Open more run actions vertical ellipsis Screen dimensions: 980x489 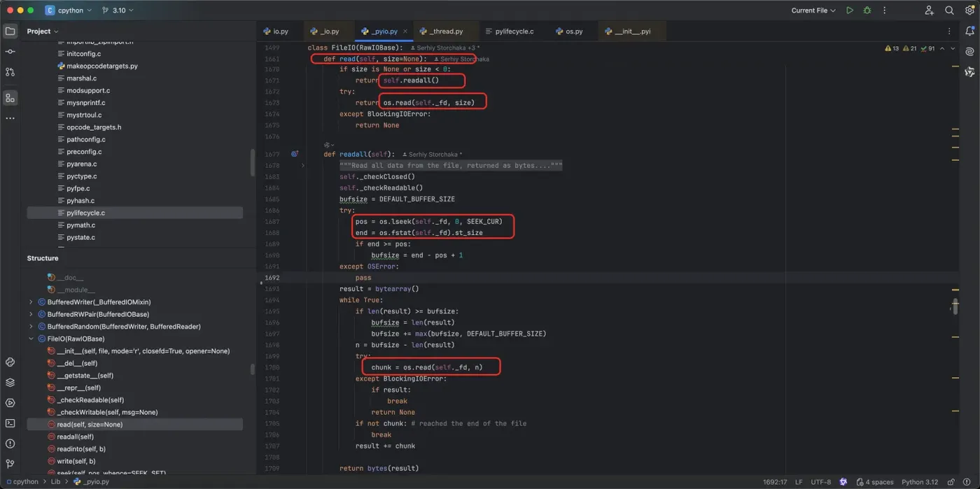(x=884, y=10)
